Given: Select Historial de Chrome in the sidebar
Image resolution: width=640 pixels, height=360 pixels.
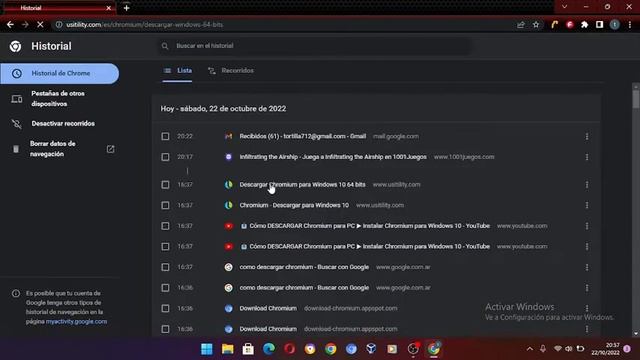Looking at the screenshot, I should [x=60, y=73].
